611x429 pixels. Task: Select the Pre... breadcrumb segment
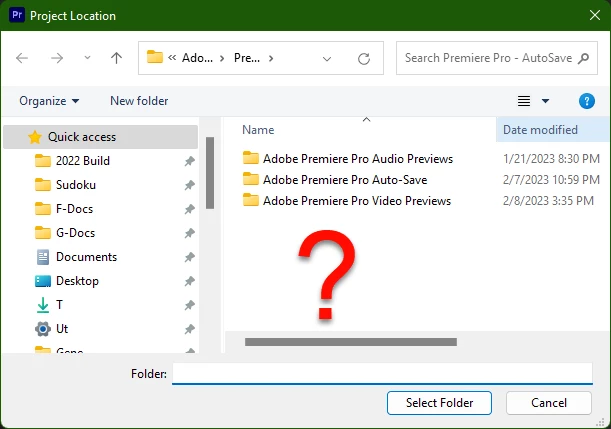coord(247,58)
